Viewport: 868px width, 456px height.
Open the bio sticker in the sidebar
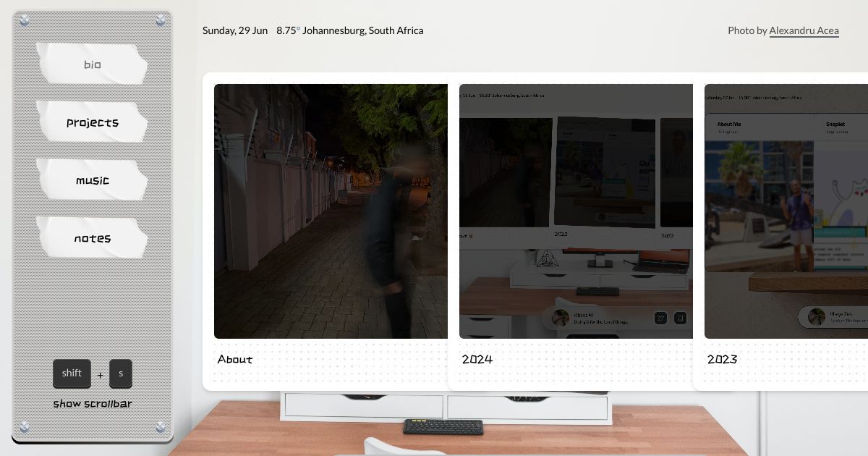tap(93, 64)
